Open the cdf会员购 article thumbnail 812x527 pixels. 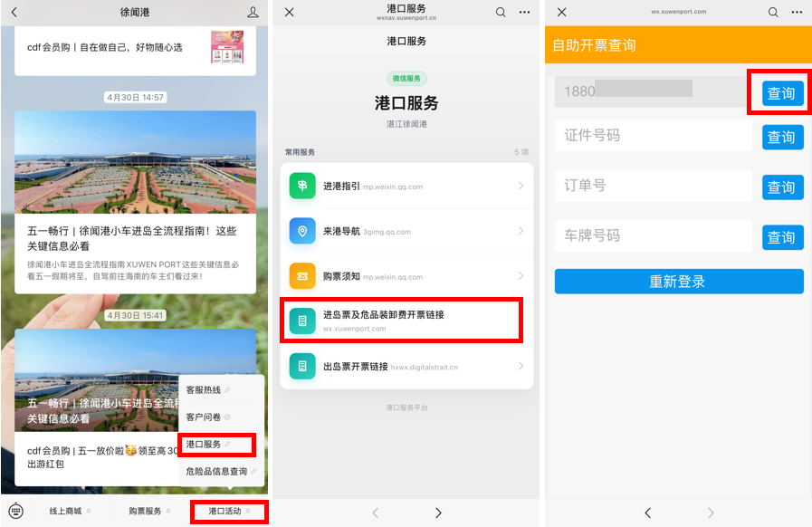point(227,47)
